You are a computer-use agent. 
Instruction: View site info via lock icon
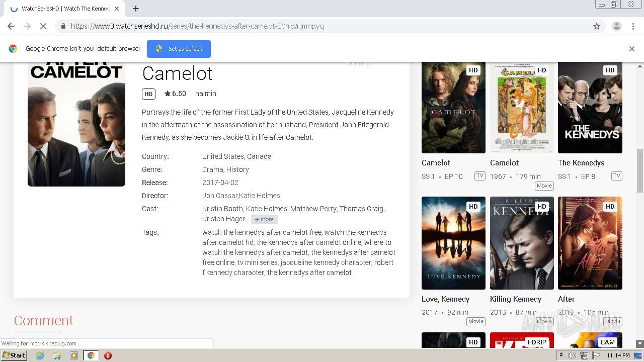(x=63, y=26)
